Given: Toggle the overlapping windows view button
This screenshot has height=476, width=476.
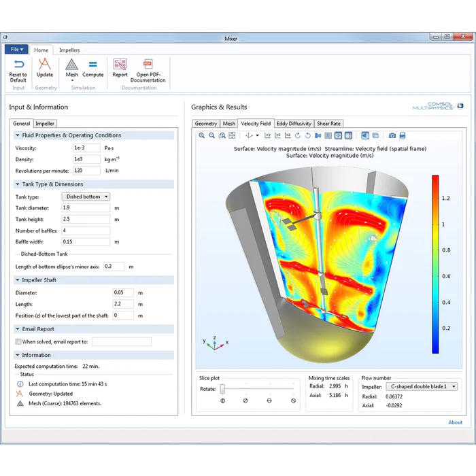Looking at the screenshot, I should tap(375, 136).
